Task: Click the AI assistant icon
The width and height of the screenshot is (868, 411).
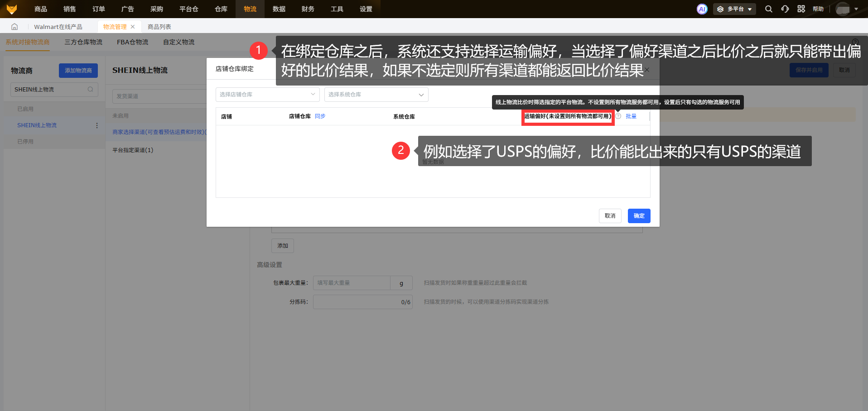Action: (x=702, y=9)
